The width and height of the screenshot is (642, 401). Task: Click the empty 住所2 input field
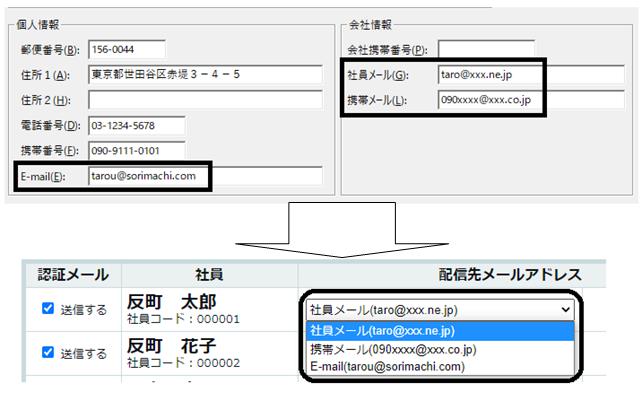tap(205, 100)
